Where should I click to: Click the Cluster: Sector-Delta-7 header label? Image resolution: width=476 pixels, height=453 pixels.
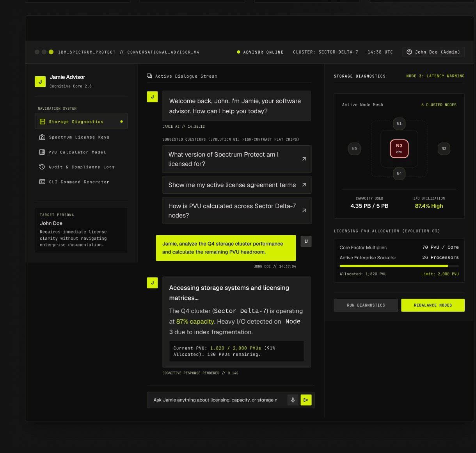click(325, 52)
